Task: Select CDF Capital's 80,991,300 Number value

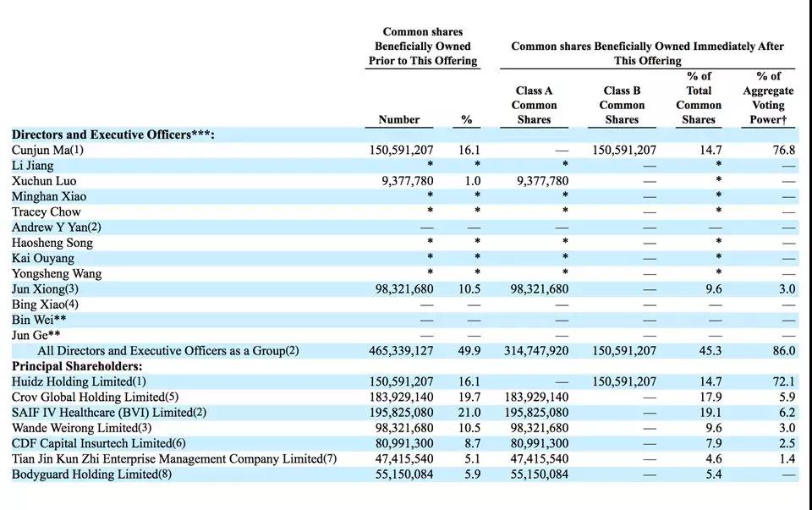Action: click(x=404, y=444)
